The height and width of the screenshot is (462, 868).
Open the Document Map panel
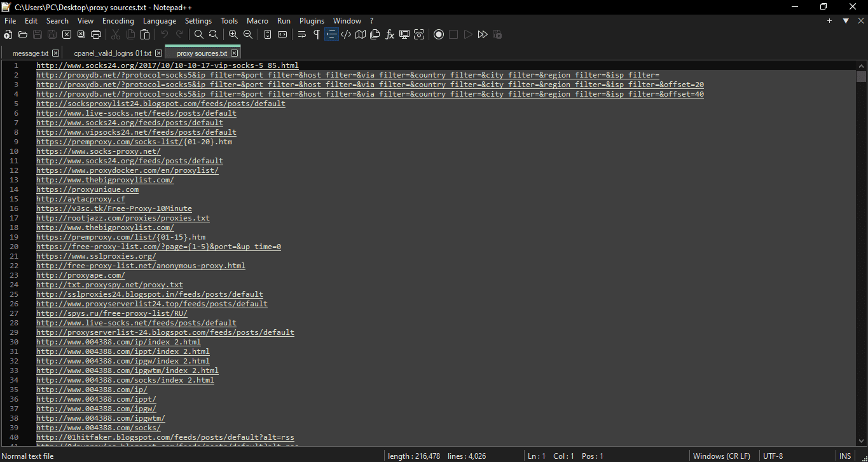[x=360, y=34]
